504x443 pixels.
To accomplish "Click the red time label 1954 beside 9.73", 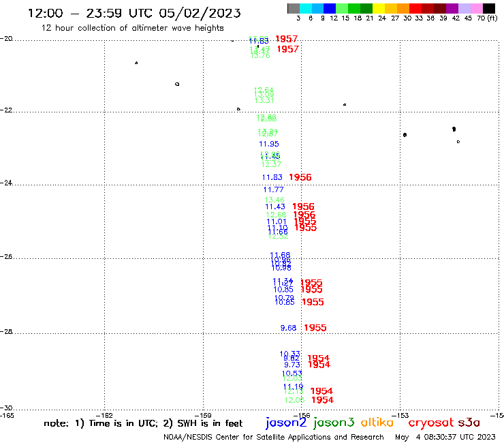I will click(319, 365).
